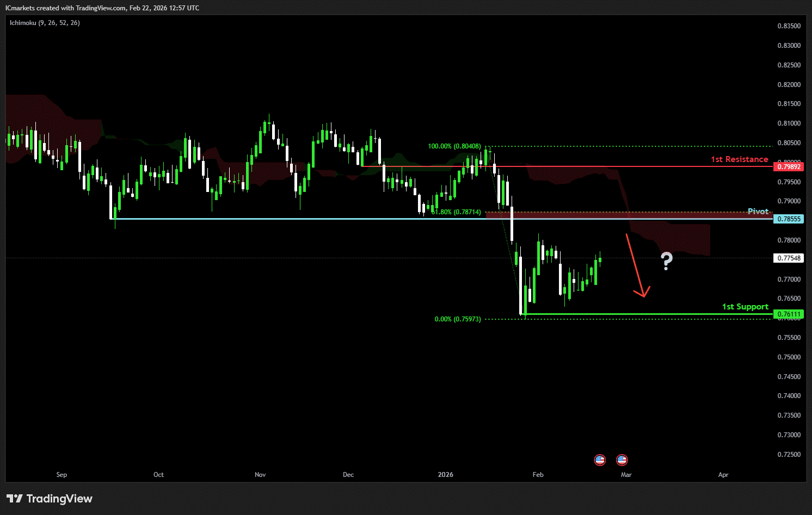Select the white question mark annotation
The width and height of the screenshot is (812, 515).
(x=667, y=262)
